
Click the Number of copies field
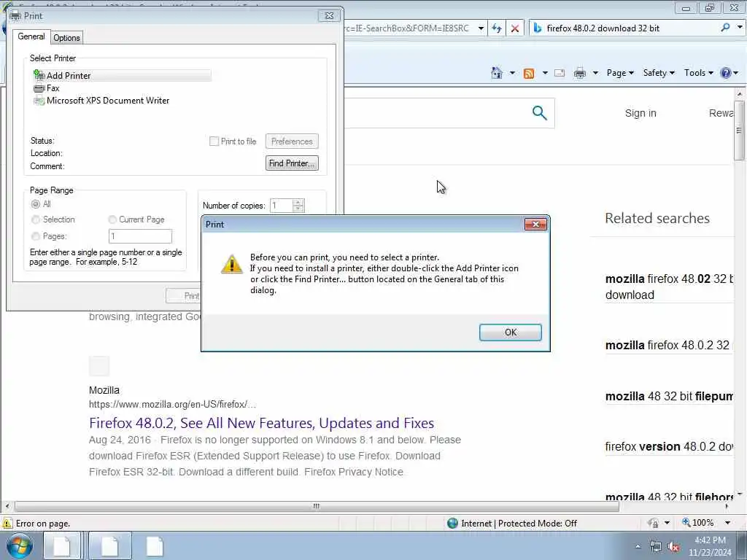282,206
